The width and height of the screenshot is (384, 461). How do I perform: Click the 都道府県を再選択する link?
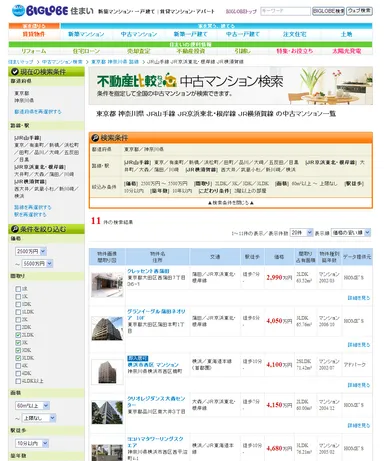point(38,112)
